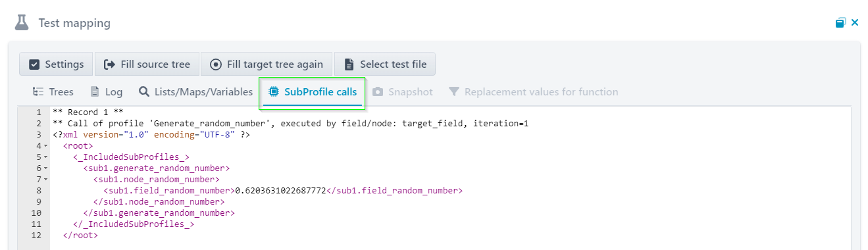868x250 pixels.
Task: Click line number 8 in the gutter
Action: pyautogui.click(x=39, y=190)
